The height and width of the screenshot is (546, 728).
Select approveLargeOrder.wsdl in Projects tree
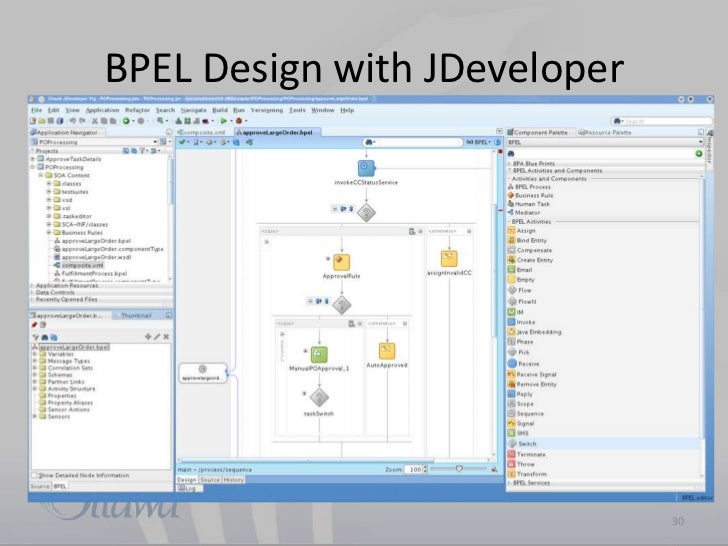[x=92, y=257]
